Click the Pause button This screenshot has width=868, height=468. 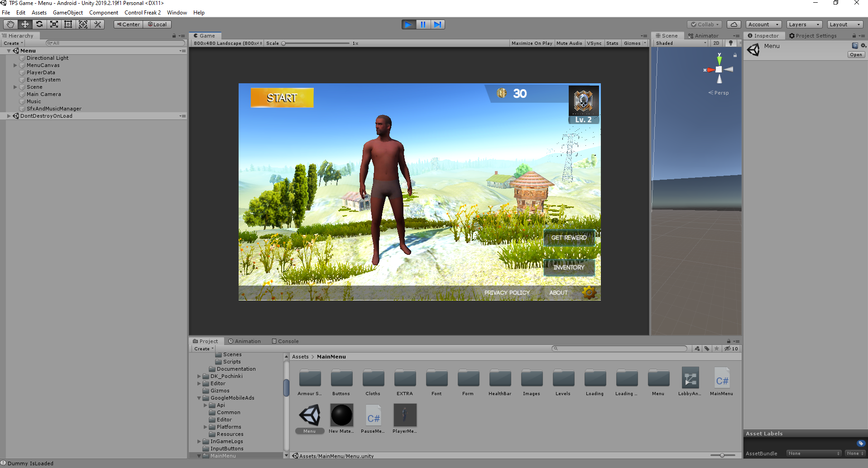click(423, 24)
